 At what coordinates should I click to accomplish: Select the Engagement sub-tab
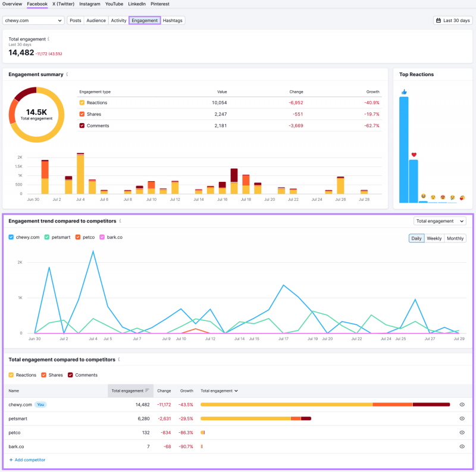145,20
